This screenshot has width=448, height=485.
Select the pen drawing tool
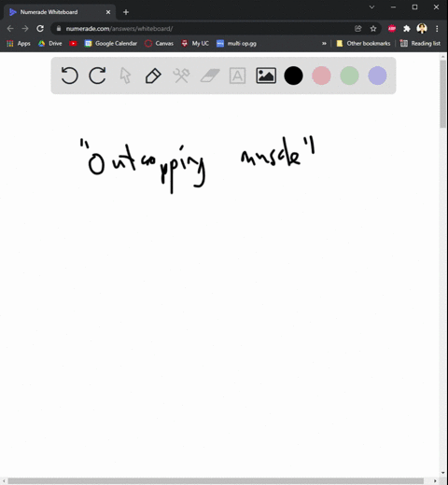(x=153, y=76)
